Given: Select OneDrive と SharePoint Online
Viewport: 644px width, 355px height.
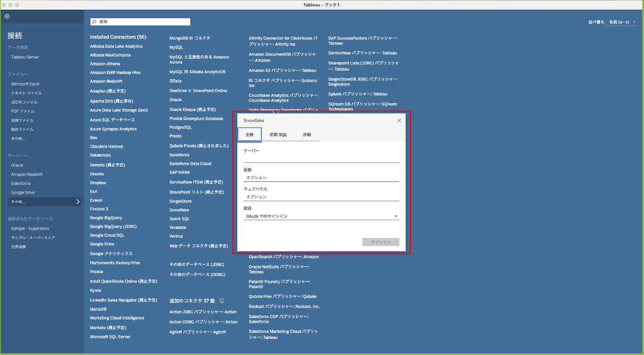Looking at the screenshot, I should [198, 91].
